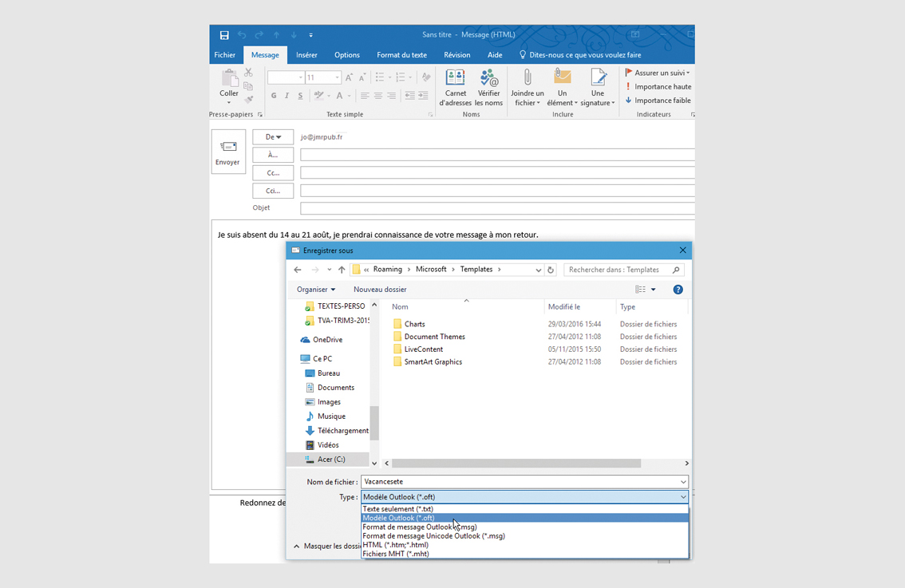The width and height of the screenshot is (905, 588).
Task: Collapse Masquer les dossiers chevron
Action: tap(297, 546)
